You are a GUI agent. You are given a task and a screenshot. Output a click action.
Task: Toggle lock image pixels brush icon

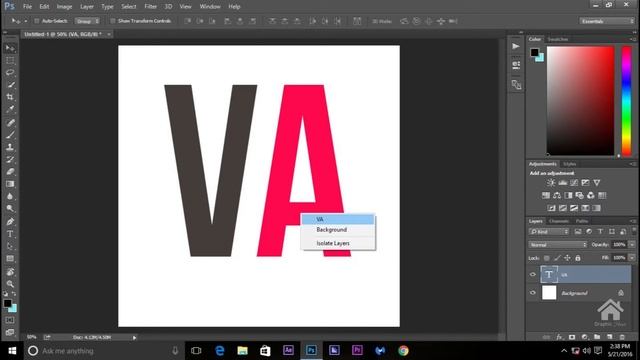557,258
